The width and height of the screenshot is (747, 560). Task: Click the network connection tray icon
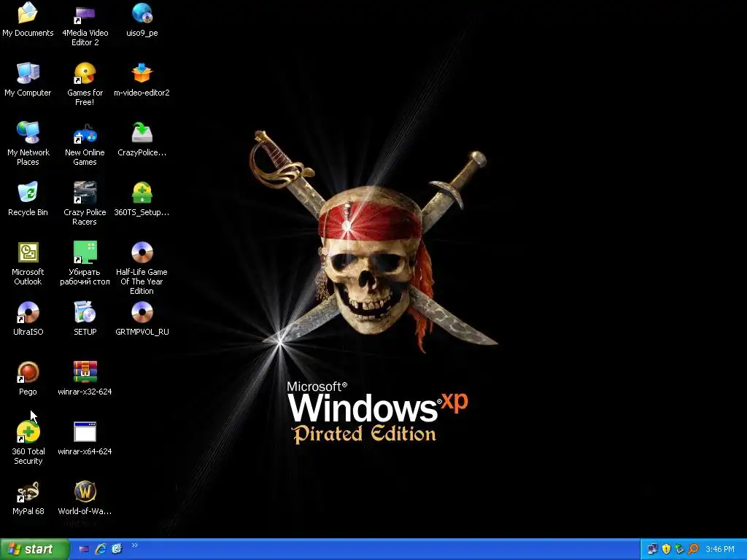click(x=652, y=550)
